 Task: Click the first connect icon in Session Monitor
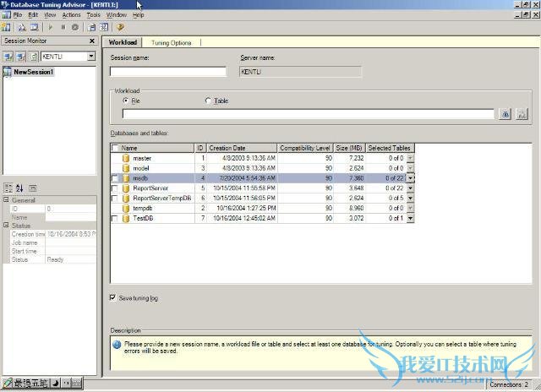(x=8, y=57)
